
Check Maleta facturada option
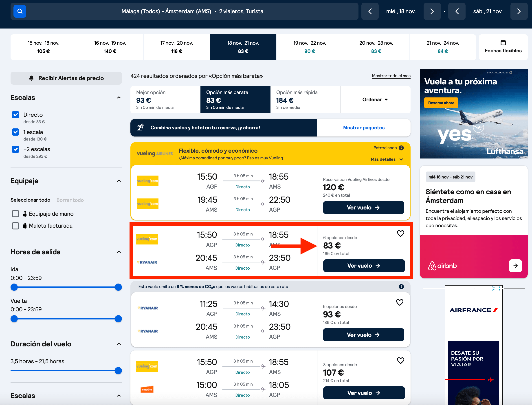(15, 226)
